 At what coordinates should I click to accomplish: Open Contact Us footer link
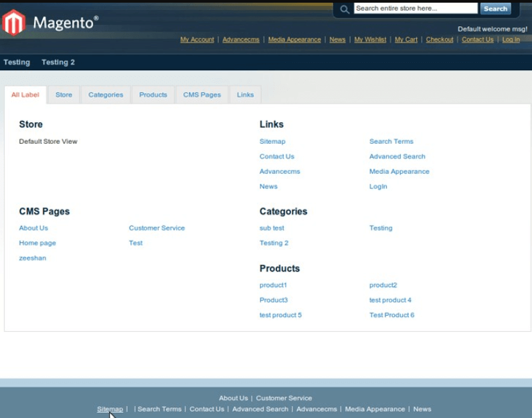(x=207, y=409)
